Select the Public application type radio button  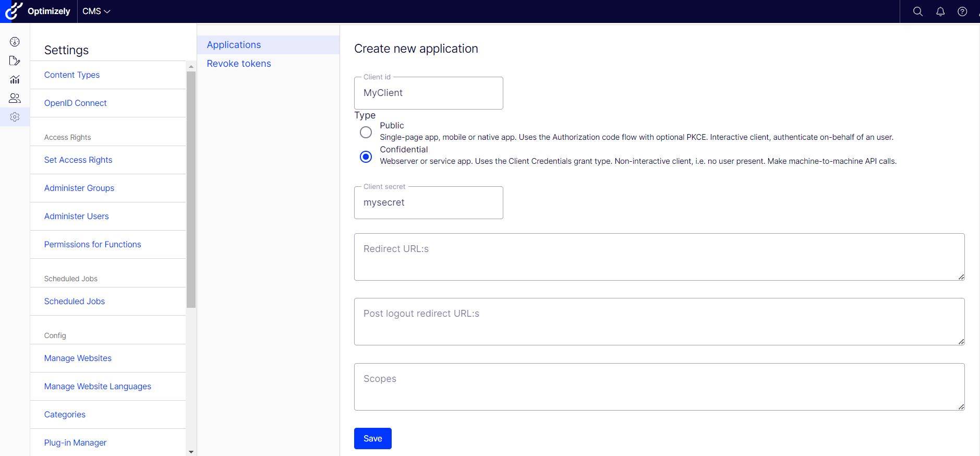coord(366,132)
